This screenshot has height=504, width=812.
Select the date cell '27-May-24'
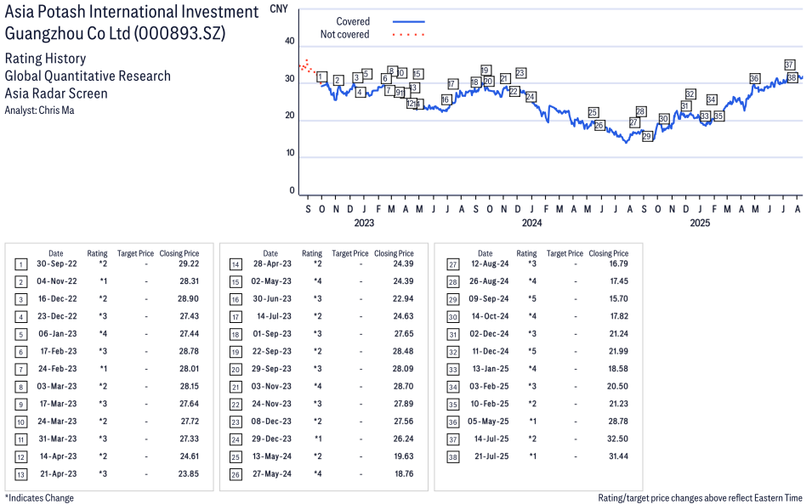tap(272, 474)
